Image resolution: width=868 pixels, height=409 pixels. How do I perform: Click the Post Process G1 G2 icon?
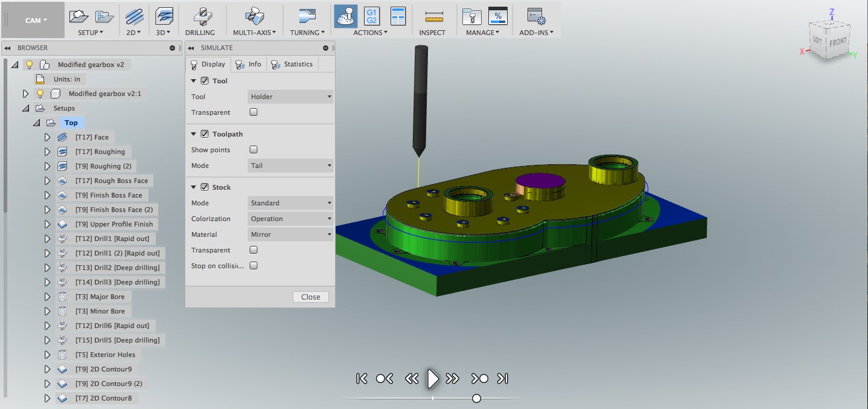(x=371, y=16)
